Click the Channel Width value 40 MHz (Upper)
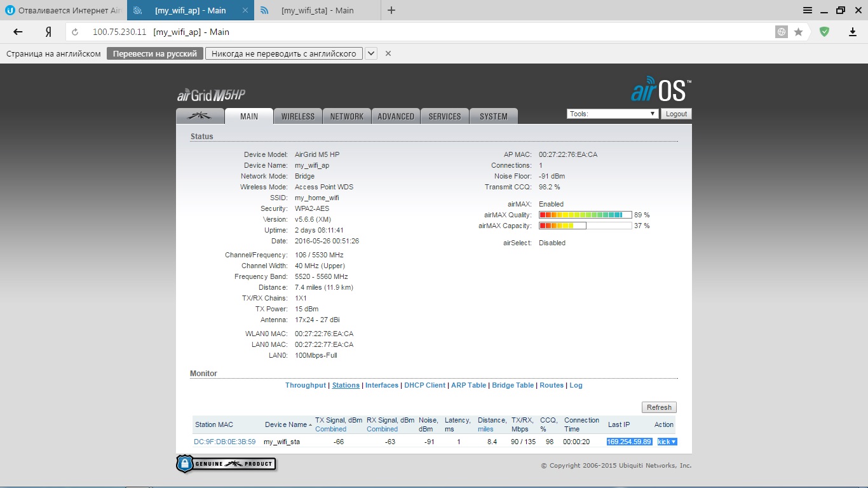This screenshot has width=868, height=488. (x=320, y=266)
